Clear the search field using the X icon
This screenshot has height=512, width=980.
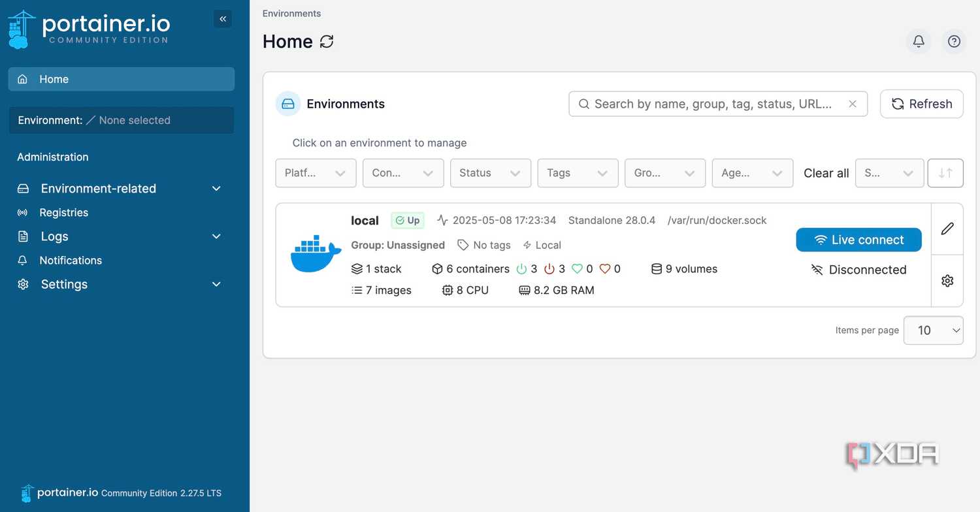click(x=853, y=104)
